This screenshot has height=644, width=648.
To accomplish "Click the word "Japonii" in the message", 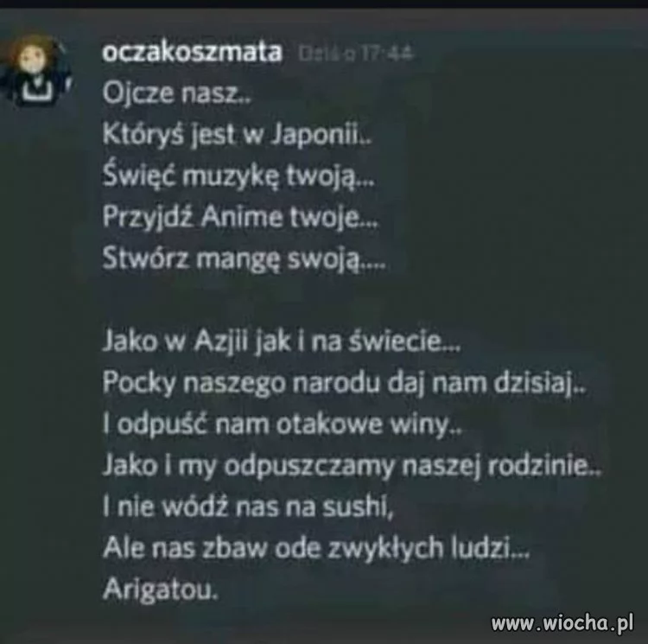I will tap(315, 136).
